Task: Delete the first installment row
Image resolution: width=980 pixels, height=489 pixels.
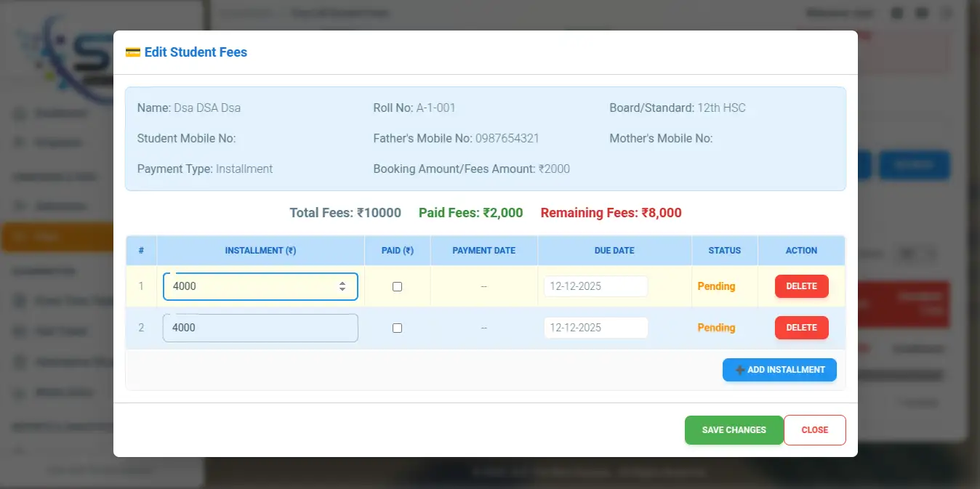Action: coord(801,286)
